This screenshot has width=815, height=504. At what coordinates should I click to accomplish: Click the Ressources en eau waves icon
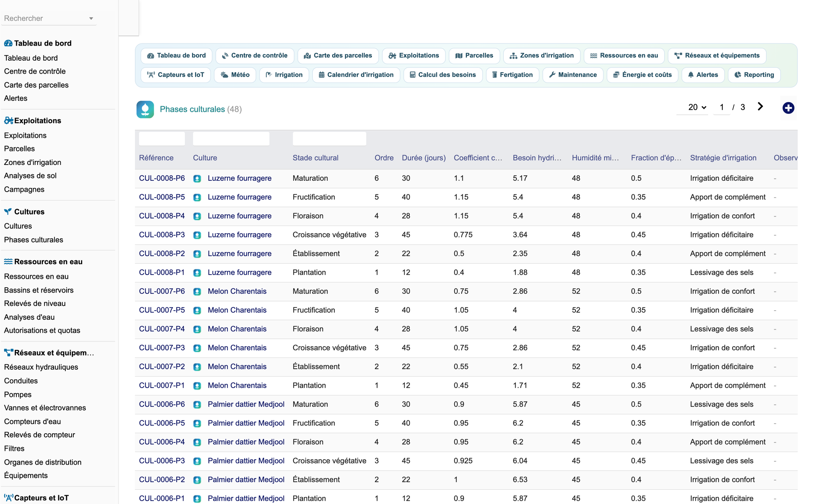click(8, 262)
